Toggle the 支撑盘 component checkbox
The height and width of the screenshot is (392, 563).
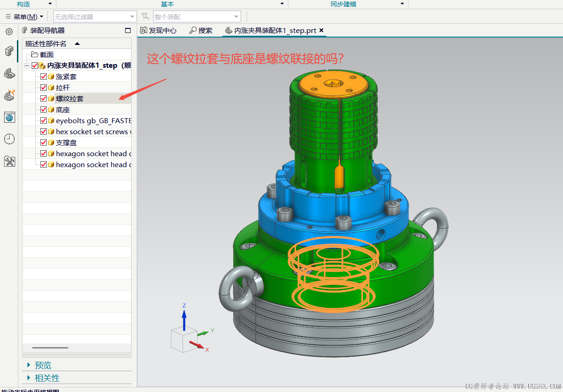[x=44, y=142]
